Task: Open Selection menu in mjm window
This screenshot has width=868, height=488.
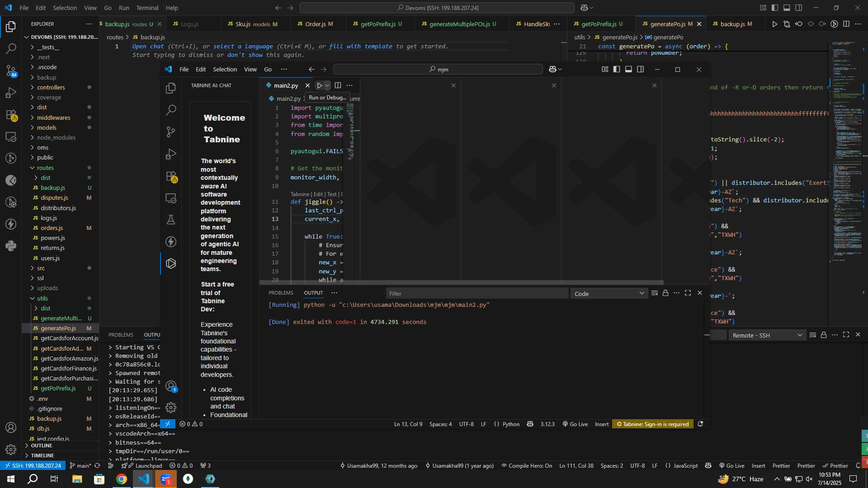Action: pyautogui.click(x=225, y=69)
